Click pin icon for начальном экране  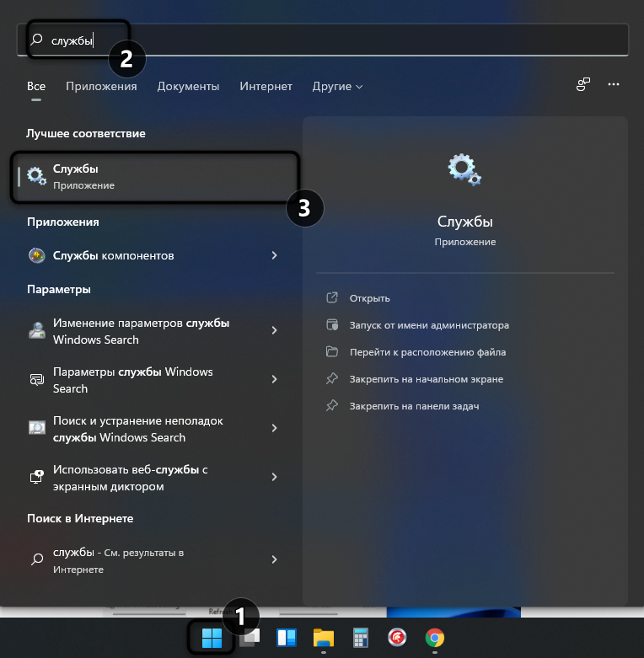pos(332,378)
